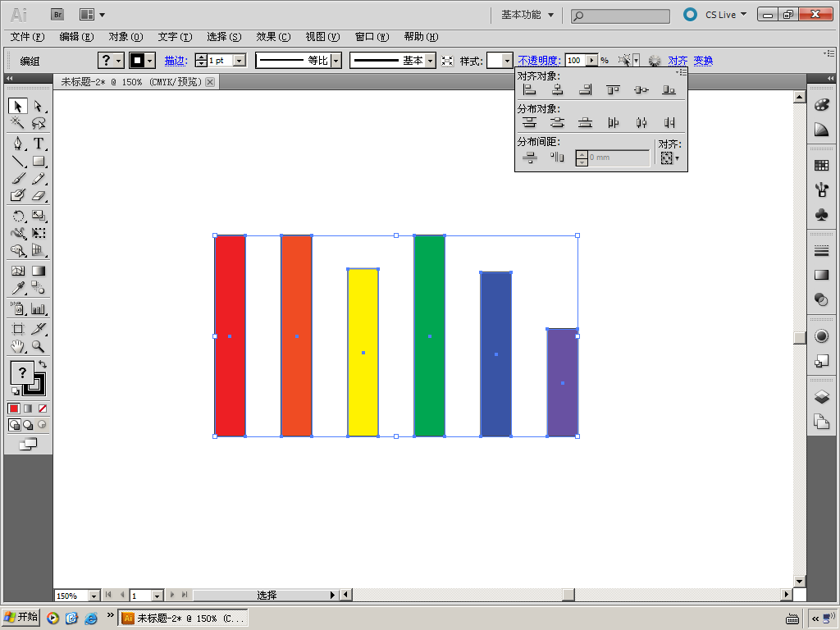Click the 描边 stroke link
This screenshot has height=630, width=840.
pos(176,61)
